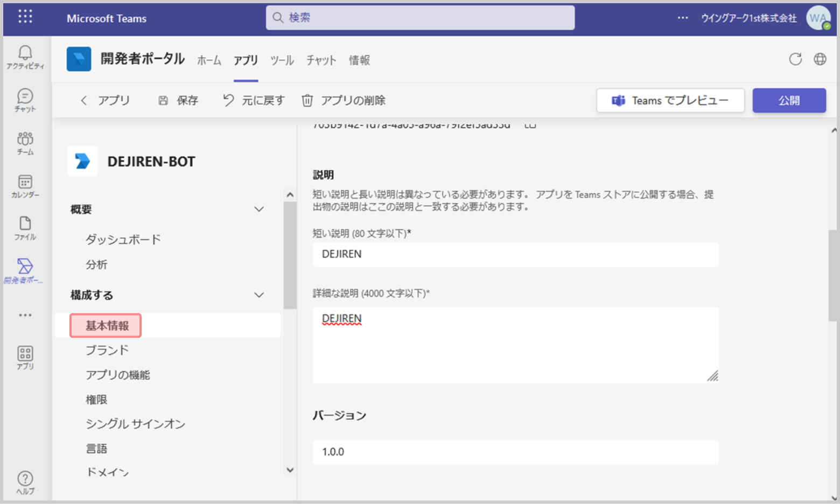Screen dimensions: 840x504
Task: Copy the app ID with copy icon
Action: (530, 125)
